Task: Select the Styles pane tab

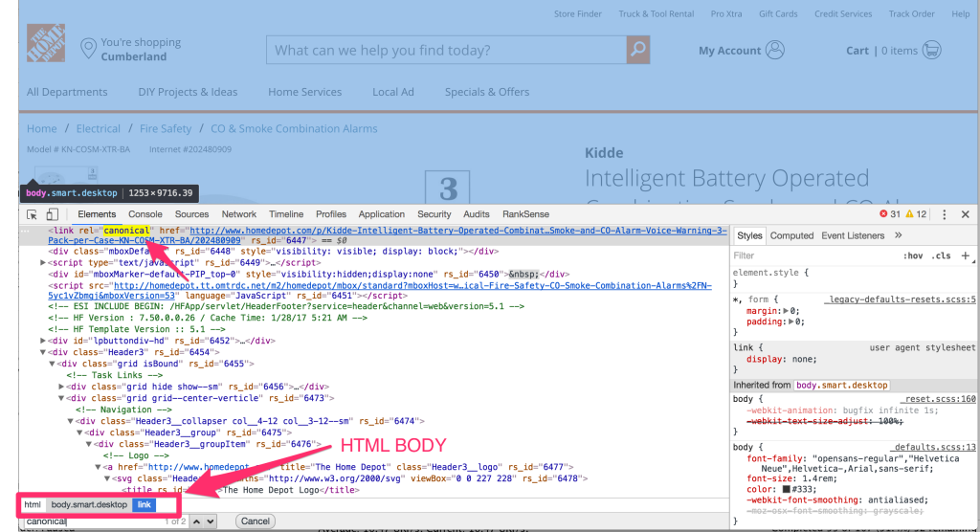Action: point(749,235)
